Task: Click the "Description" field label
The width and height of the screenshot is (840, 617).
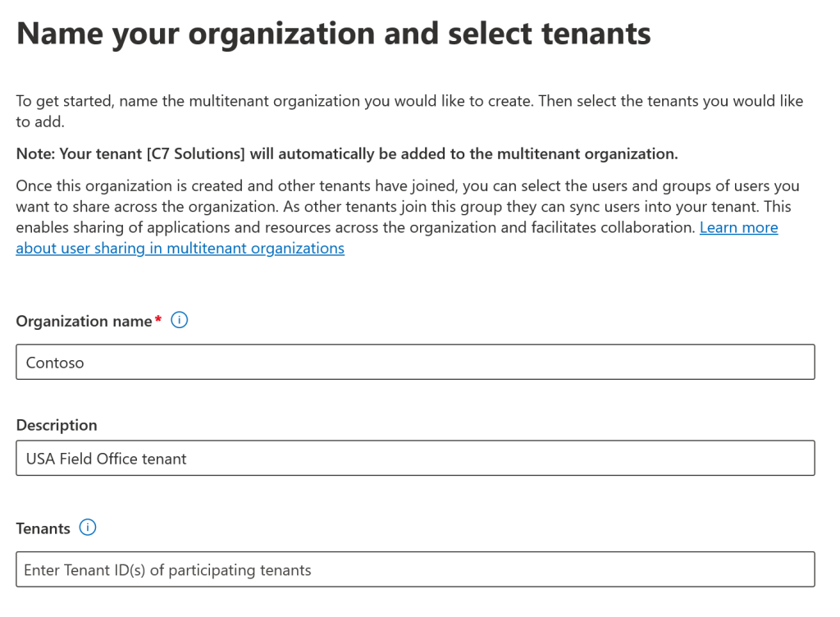Action: tap(57, 425)
